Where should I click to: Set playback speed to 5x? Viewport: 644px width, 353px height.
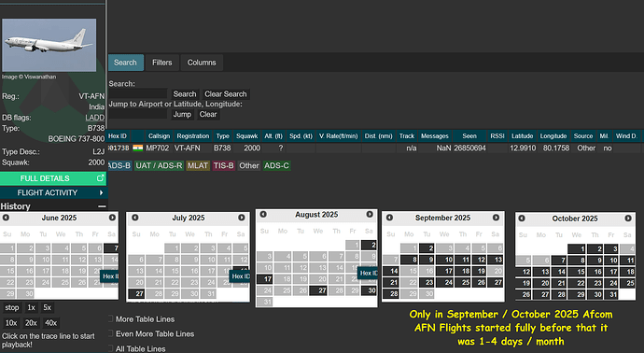point(48,307)
